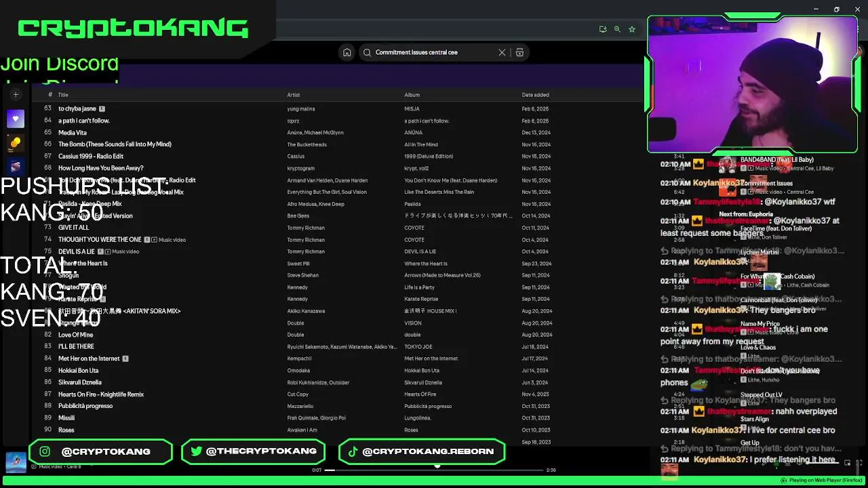Sort by the Album column header
The width and height of the screenshot is (868, 488).
(x=412, y=95)
